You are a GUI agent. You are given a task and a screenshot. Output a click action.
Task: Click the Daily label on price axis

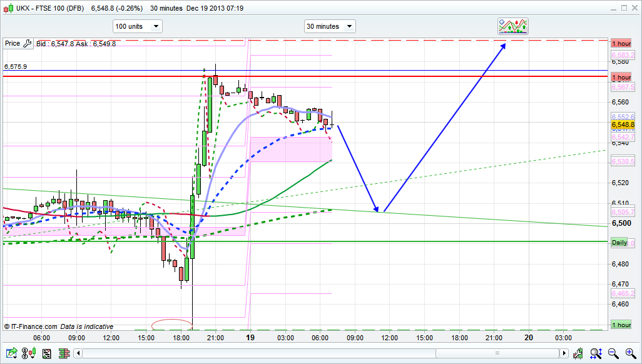pos(619,243)
